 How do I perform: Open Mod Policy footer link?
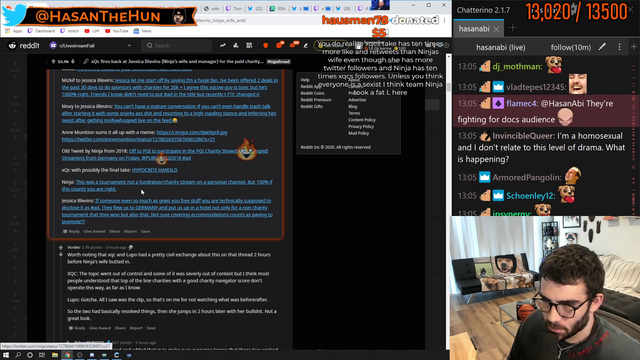(358, 133)
